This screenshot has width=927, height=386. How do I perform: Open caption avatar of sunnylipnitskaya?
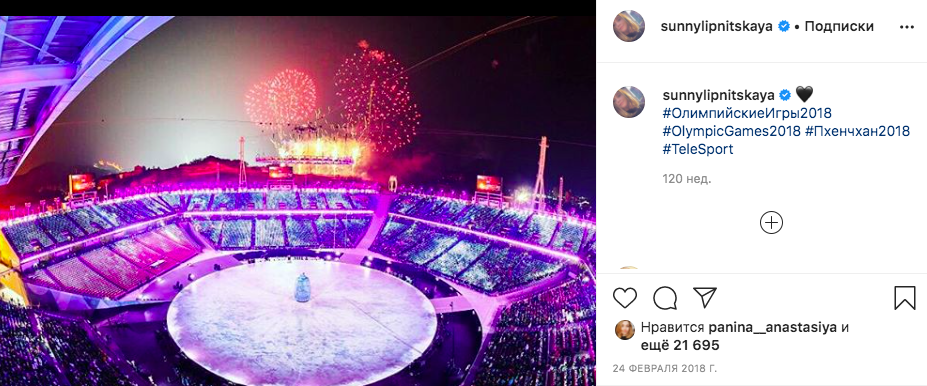tap(629, 102)
